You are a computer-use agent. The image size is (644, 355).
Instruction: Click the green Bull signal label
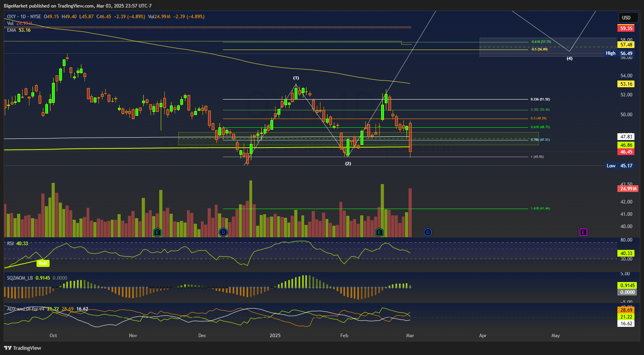point(43,263)
